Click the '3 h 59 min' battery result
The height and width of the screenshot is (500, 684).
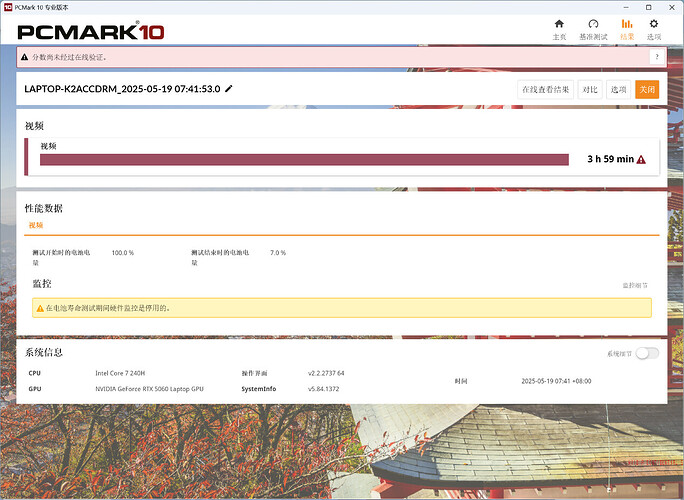[610, 159]
